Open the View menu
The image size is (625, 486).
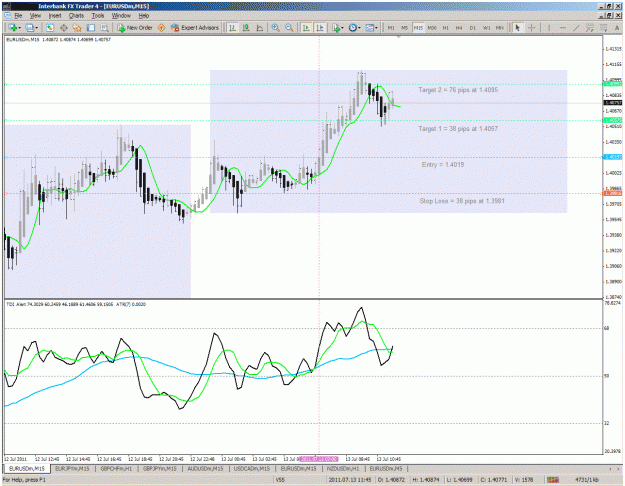35,16
